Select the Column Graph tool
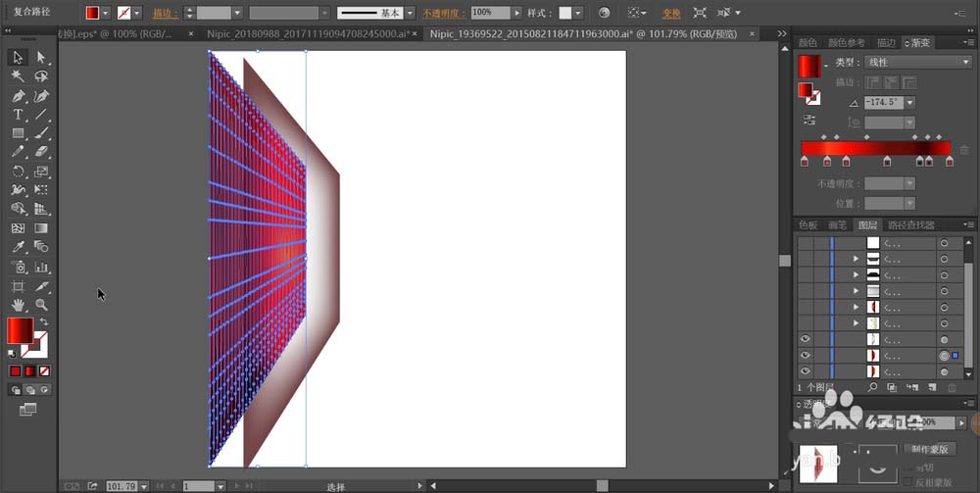 point(41,268)
